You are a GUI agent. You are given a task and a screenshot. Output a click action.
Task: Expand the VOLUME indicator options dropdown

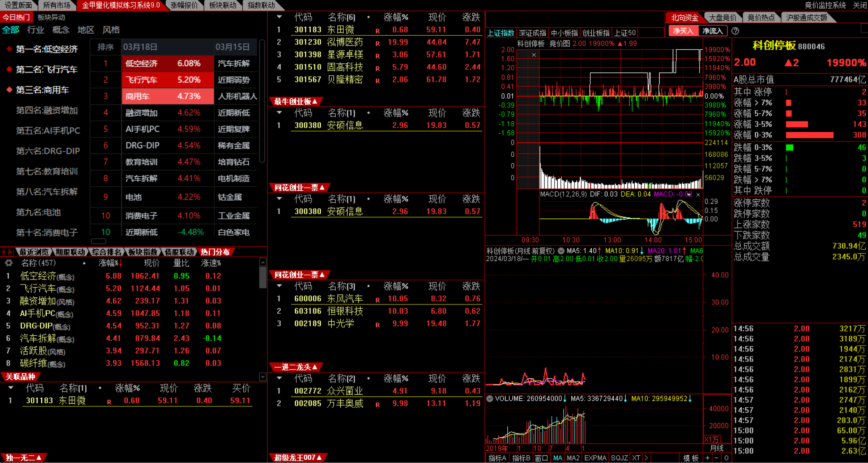click(490, 399)
